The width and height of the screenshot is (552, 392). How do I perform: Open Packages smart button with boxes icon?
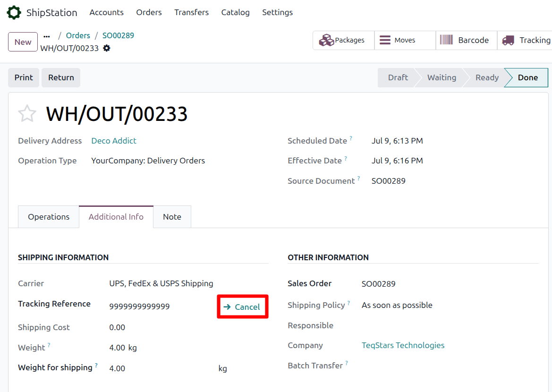coord(344,40)
